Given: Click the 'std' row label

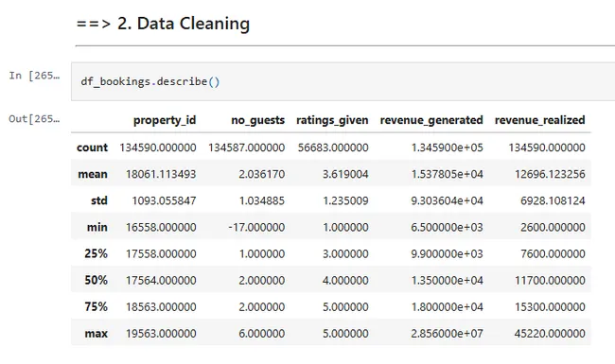Looking at the screenshot, I should (x=98, y=200).
